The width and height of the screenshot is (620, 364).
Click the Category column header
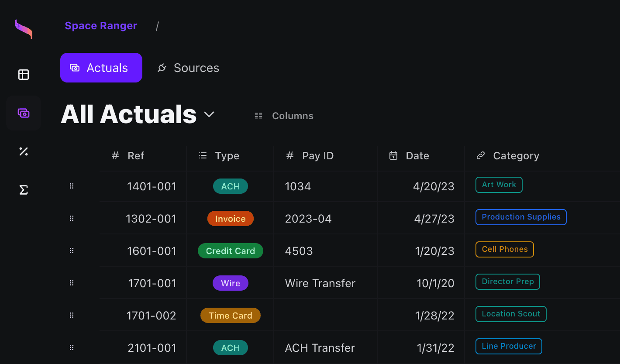pos(516,156)
